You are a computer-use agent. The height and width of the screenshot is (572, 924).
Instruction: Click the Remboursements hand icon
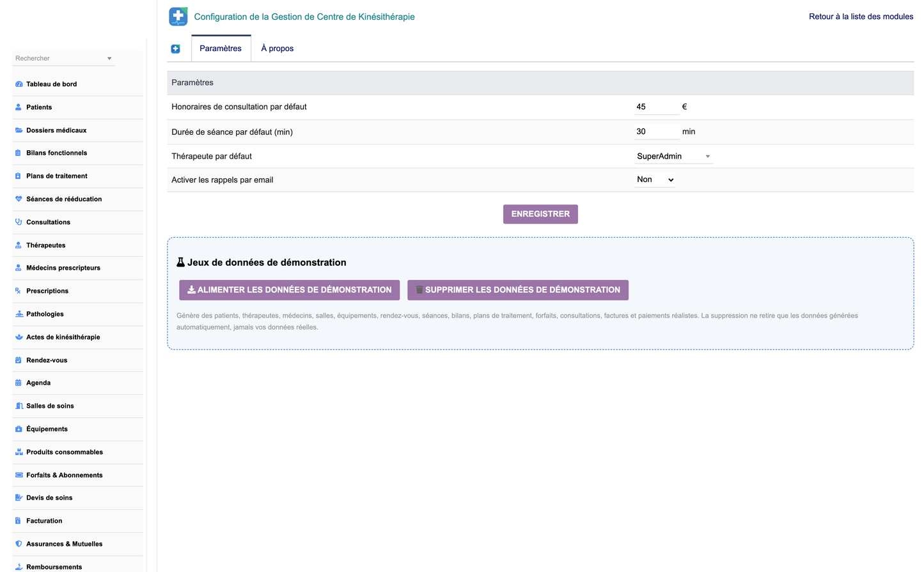coord(19,567)
